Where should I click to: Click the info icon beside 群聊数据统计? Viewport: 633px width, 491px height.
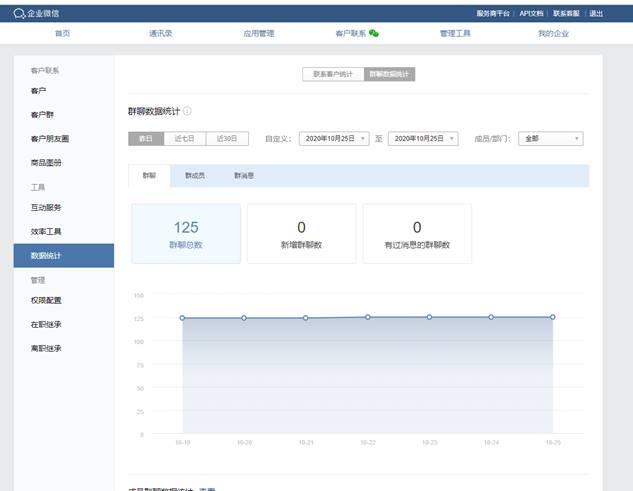pos(187,111)
